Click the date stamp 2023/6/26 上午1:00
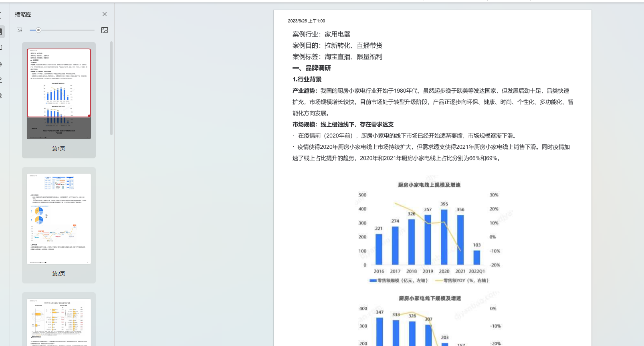This screenshot has width=644, height=346. [x=307, y=21]
